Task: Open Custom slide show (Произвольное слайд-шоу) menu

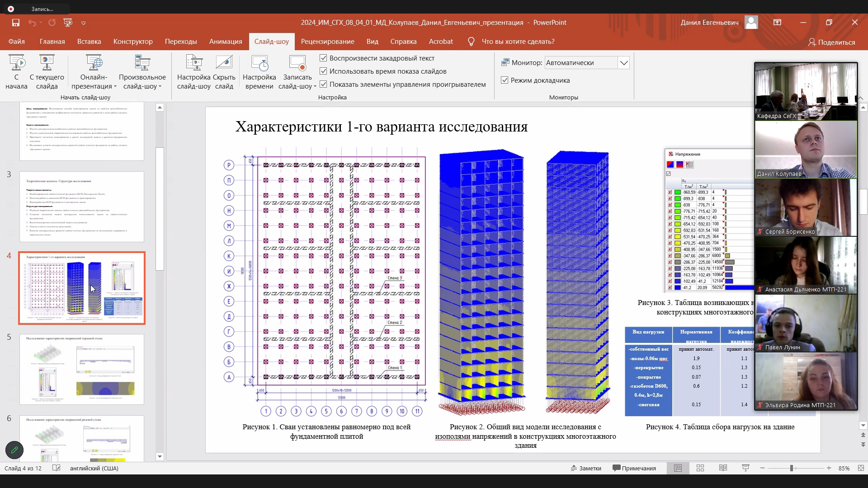Action: tap(142, 72)
